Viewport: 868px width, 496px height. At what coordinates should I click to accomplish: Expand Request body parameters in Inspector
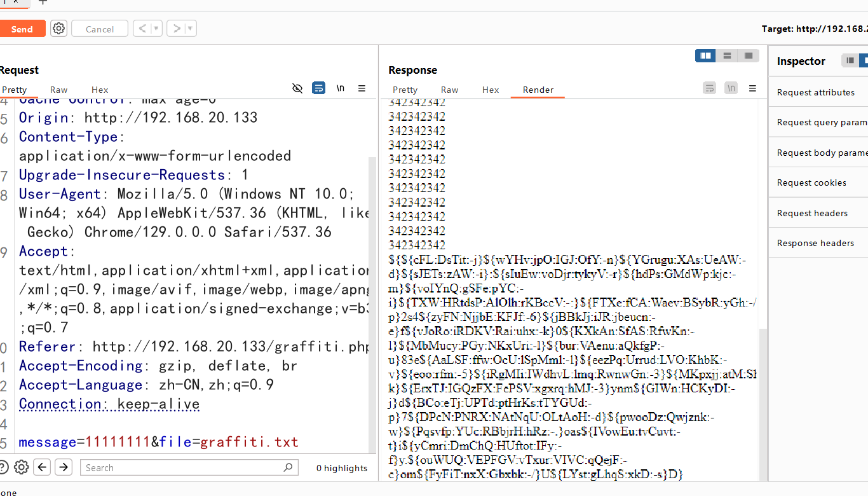tap(818, 153)
